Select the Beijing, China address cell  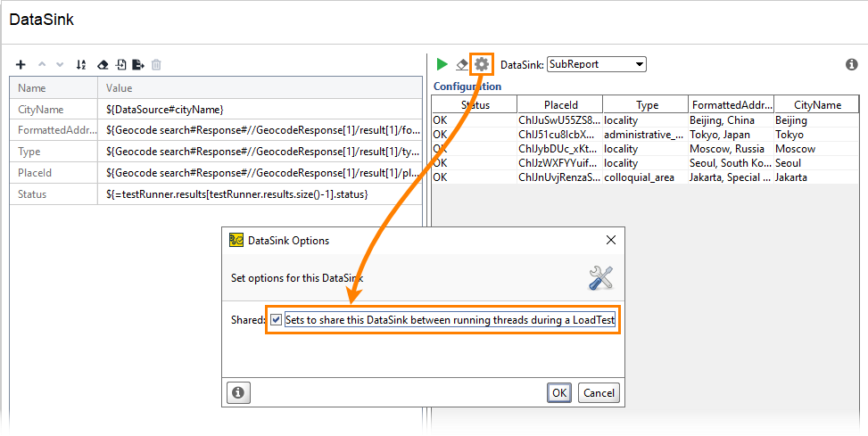point(732,120)
